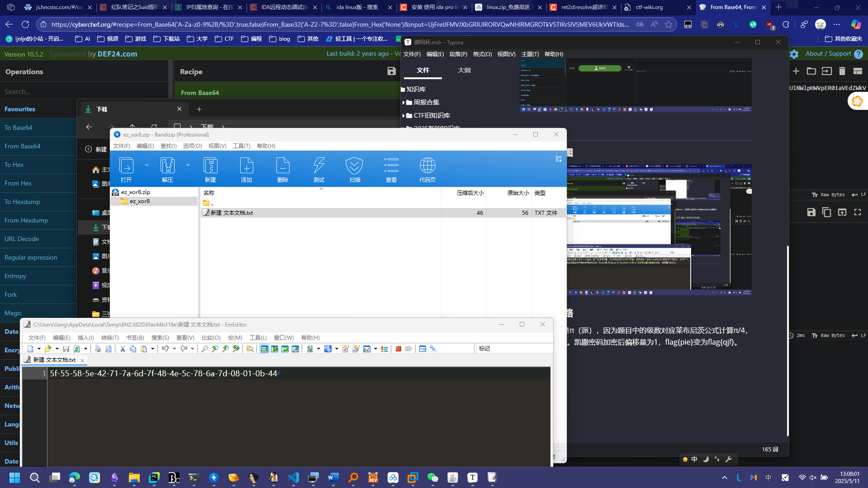Open the EmEditor 搜索(S) menu
868x488 pixels.
coord(160,338)
